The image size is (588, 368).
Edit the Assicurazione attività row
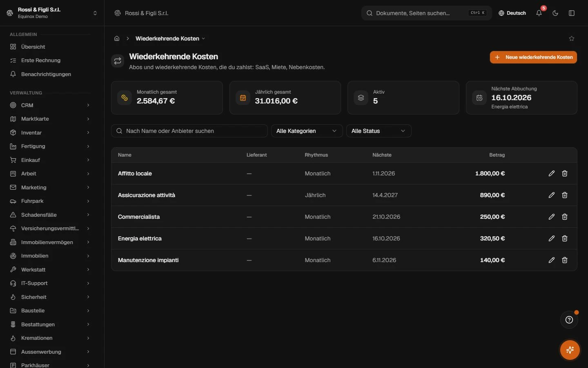tap(552, 195)
